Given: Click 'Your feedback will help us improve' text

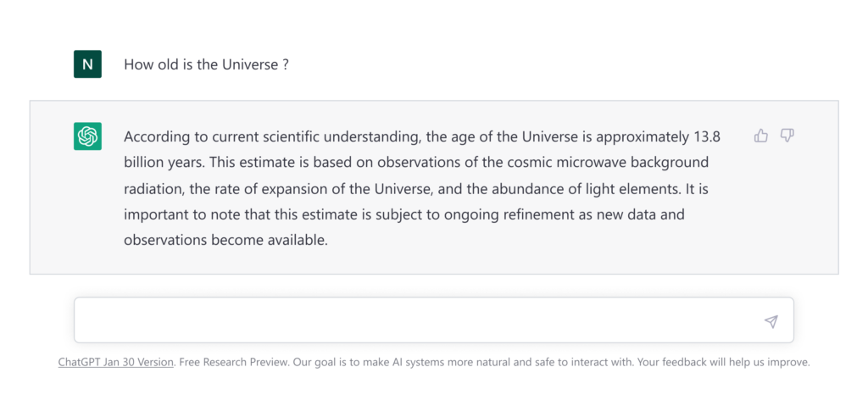Looking at the screenshot, I should pyautogui.click(x=722, y=364).
